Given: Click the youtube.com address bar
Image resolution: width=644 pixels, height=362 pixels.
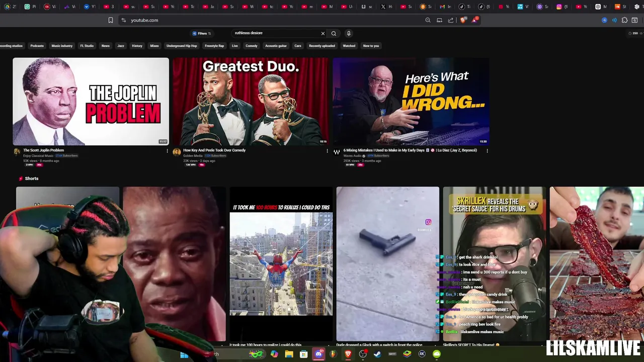Looking at the screenshot, I should click(272, 20).
